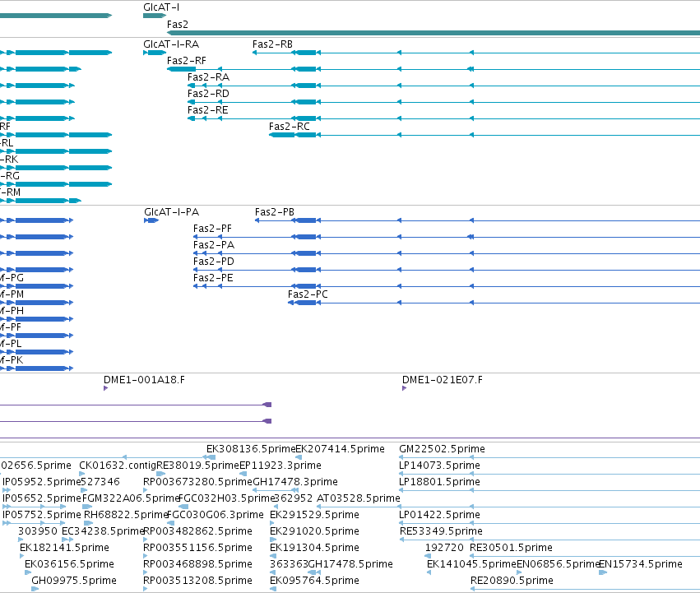700x593 pixels.
Task: Select the EK291529.5prime EST label
Action: (315, 515)
